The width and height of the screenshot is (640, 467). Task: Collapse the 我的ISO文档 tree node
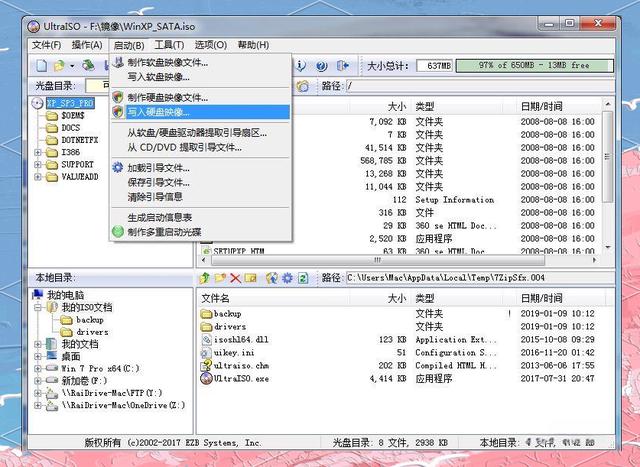coord(38,307)
